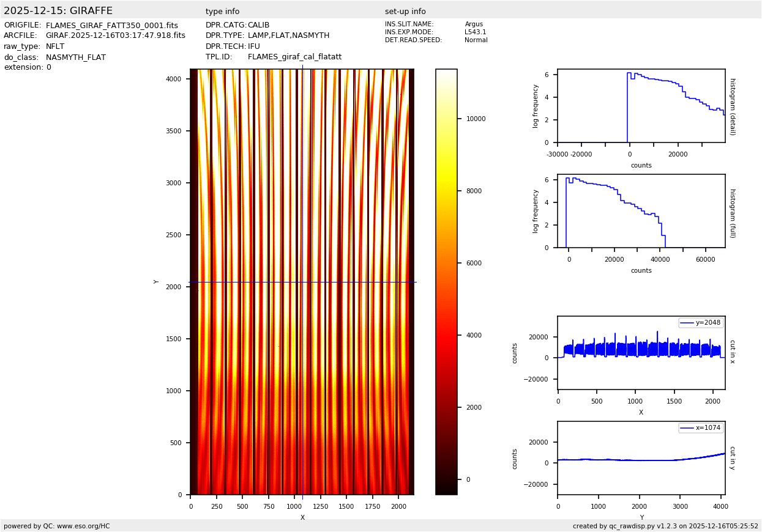
Task: Click the cut in x plot
Action: tap(641, 353)
